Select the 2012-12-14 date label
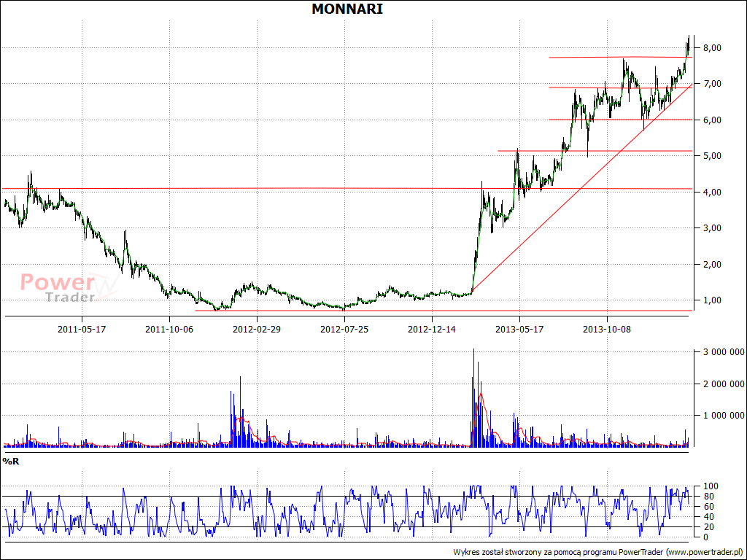747x560 pixels. tap(432, 329)
